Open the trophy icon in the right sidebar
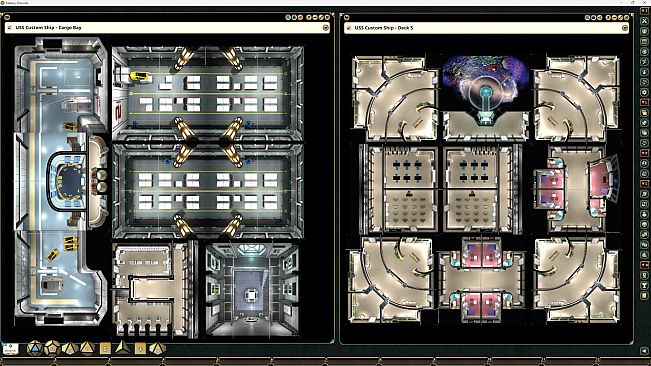The height and width of the screenshot is (366, 651). coord(644,285)
